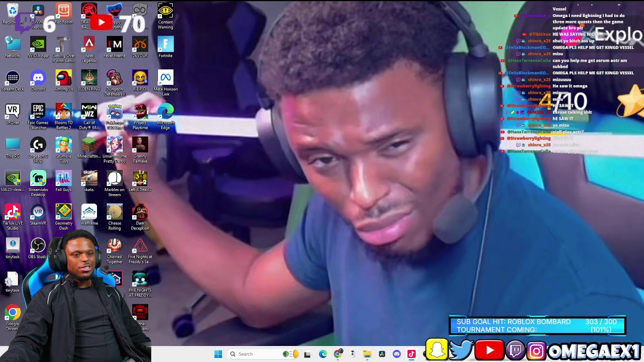Open the Windows Start menu
The image size is (644, 362).
tap(218, 354)
